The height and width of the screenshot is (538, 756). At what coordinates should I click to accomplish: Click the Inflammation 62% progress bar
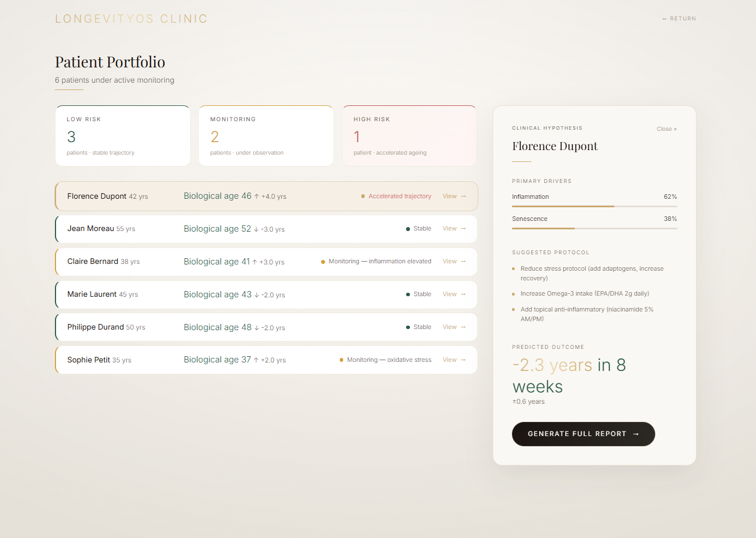tap(595, 206)
